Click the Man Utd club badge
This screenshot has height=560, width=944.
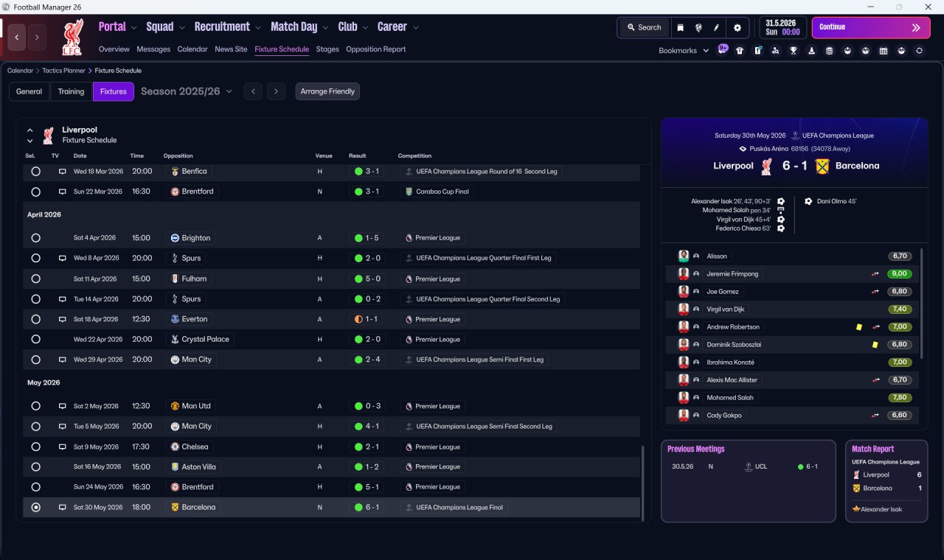175,406
